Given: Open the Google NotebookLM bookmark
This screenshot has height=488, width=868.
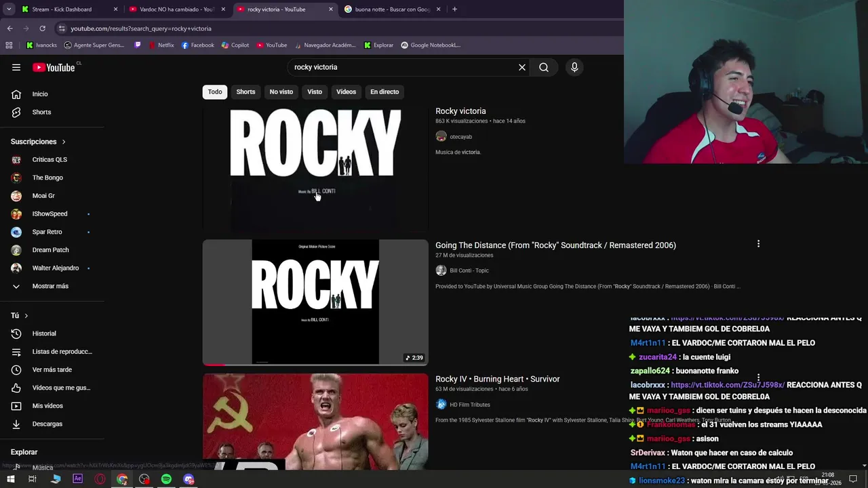Looking at the screenshot, I should [x=431, y=45].
